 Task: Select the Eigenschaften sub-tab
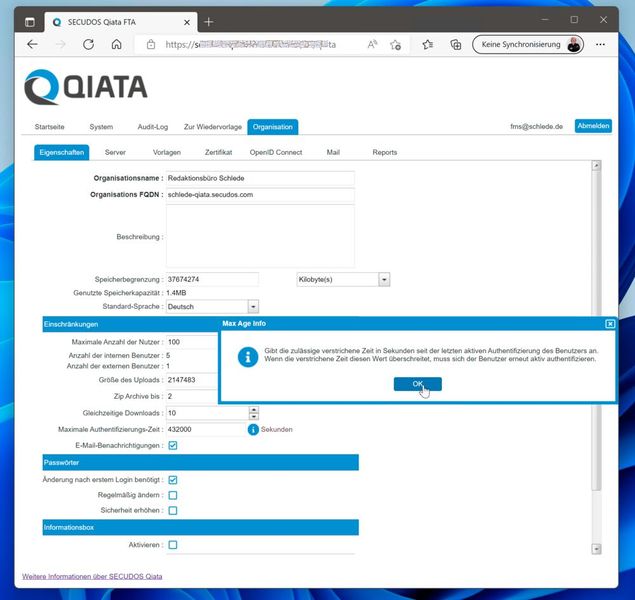[x=62, y=152]
